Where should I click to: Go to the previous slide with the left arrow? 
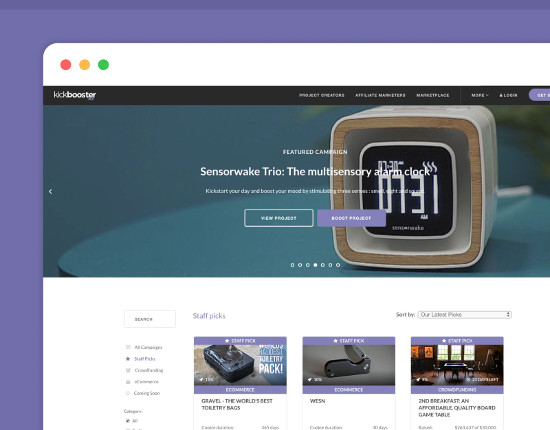point(51,191)
